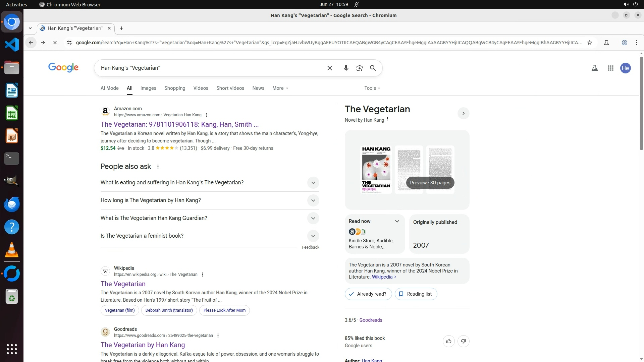Click thumbs up for this book

[x=448, y=341]
